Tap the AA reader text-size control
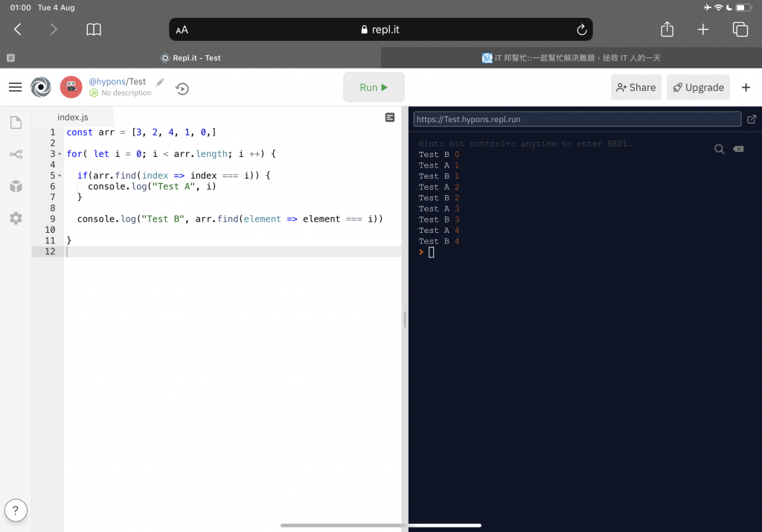The image size is (762, 532). coord(182,30)
